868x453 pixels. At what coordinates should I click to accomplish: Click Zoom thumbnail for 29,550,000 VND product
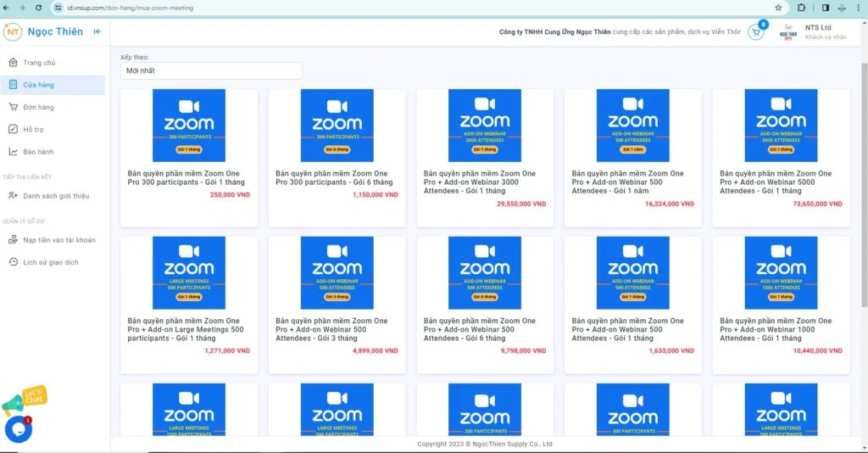point(485,126)
